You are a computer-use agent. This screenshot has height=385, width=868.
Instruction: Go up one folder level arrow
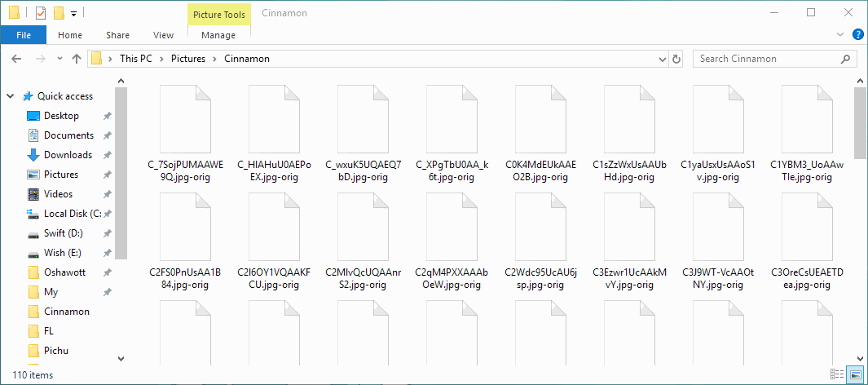pyautogui.click(x=77, y=59)
